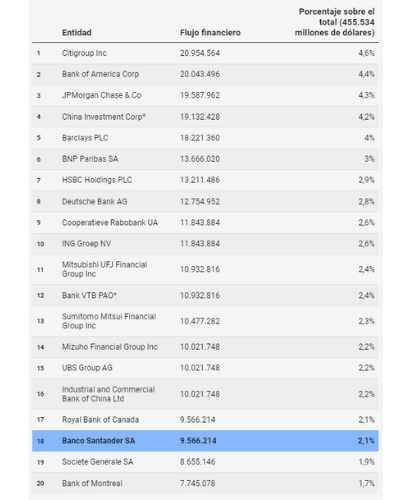Image resolution: width=396 pixels, height=500 pixels.
Task: Click Mitsubishi UFJ Financial Group Inc
Action: [105, 269]
